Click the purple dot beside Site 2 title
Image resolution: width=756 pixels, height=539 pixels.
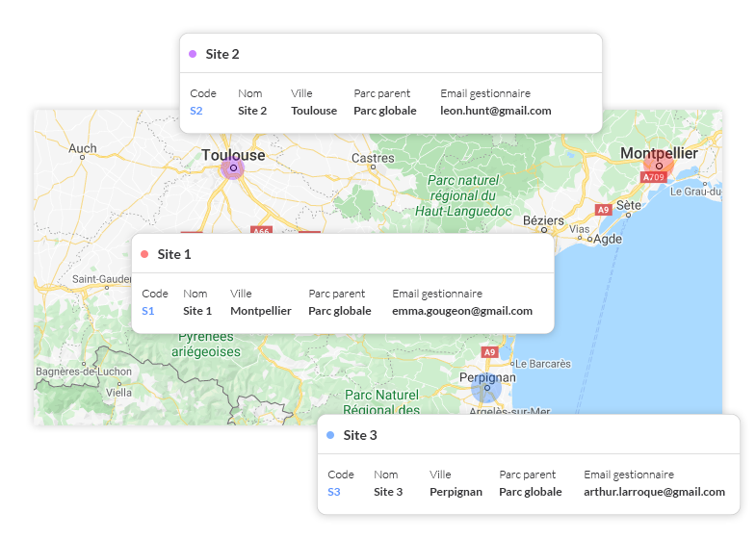[193, 54]
